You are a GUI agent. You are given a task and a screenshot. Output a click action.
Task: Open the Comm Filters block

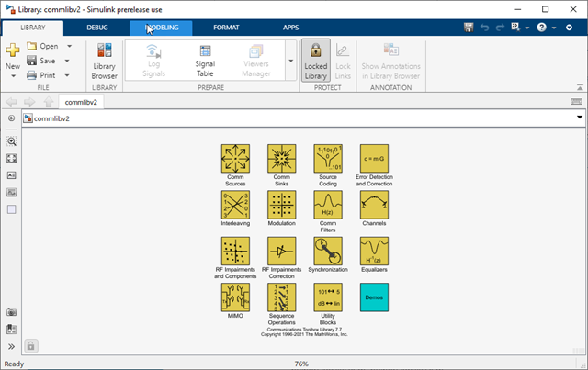[328, 205]
